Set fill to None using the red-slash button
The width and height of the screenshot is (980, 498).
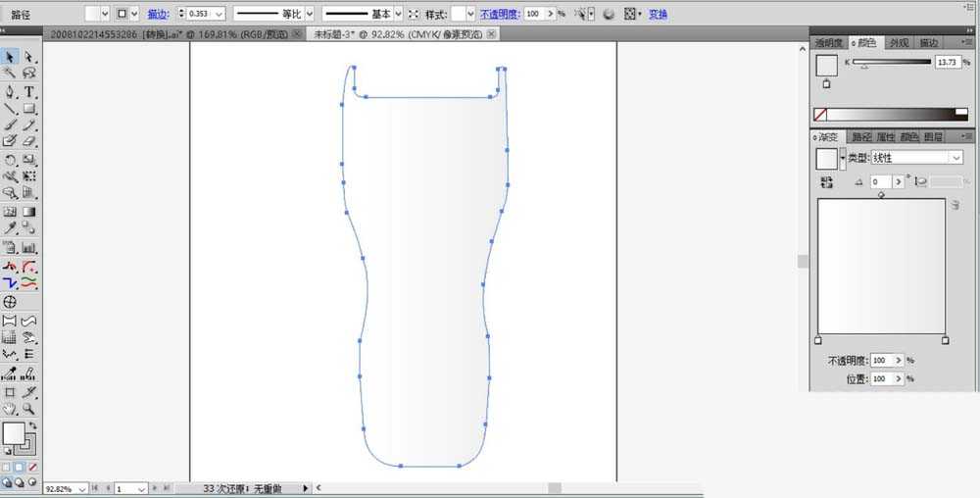[32, 468]
